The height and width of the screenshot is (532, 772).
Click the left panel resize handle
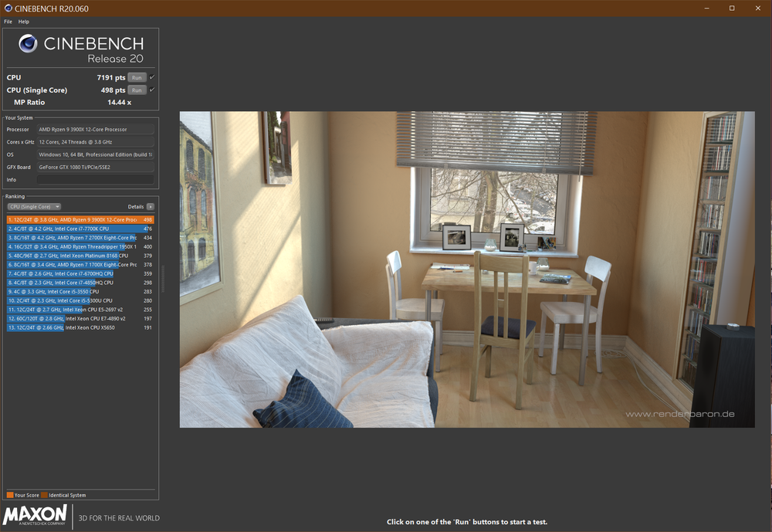click(163, 280)
